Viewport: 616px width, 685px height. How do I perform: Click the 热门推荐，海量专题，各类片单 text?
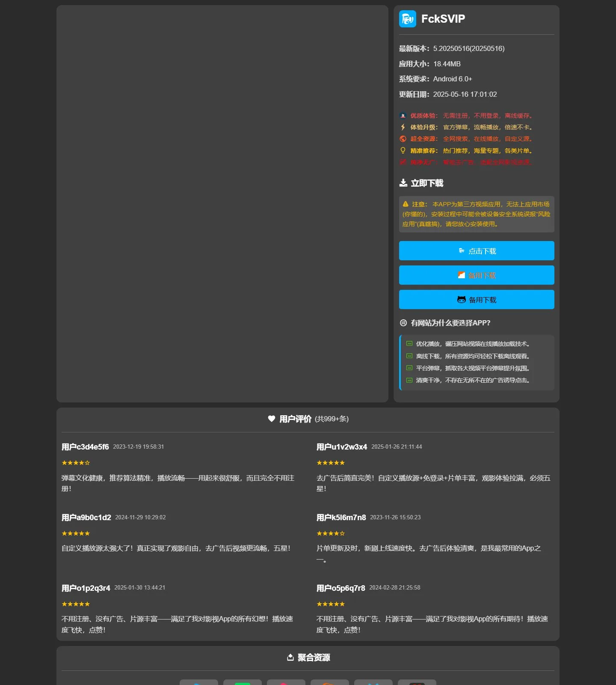[x=488, y=150]
